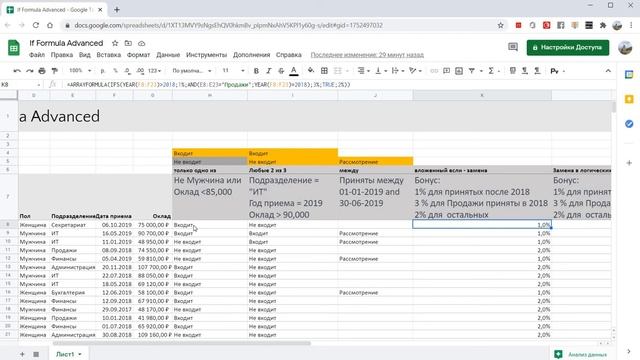Image resolution: width=640 pixels, height=360 pixels.
Task: Open the Правка menu
Action: (x=62, y=55)
